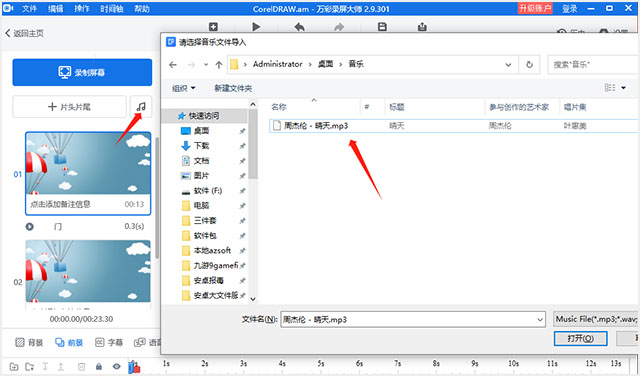This screenshot has height=376, width=640.
Task: Click the add music note icon
Action: pyautogui.click(x=141, y=107)
